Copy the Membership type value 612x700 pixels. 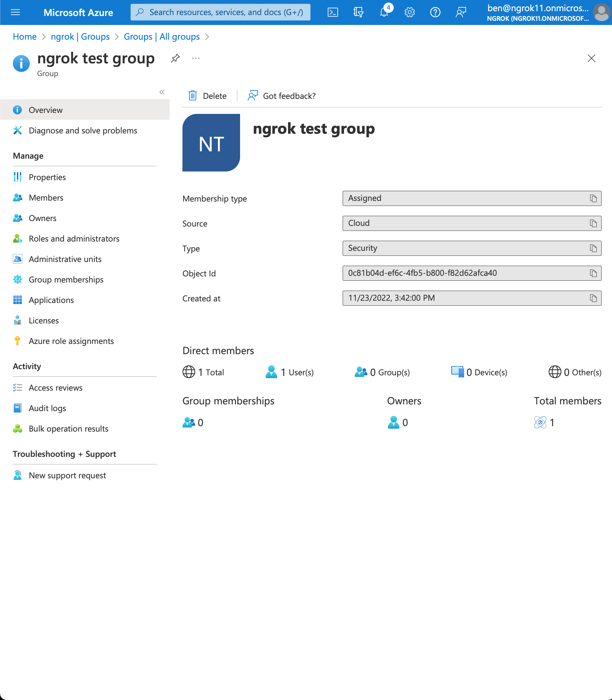click(593, 198)
